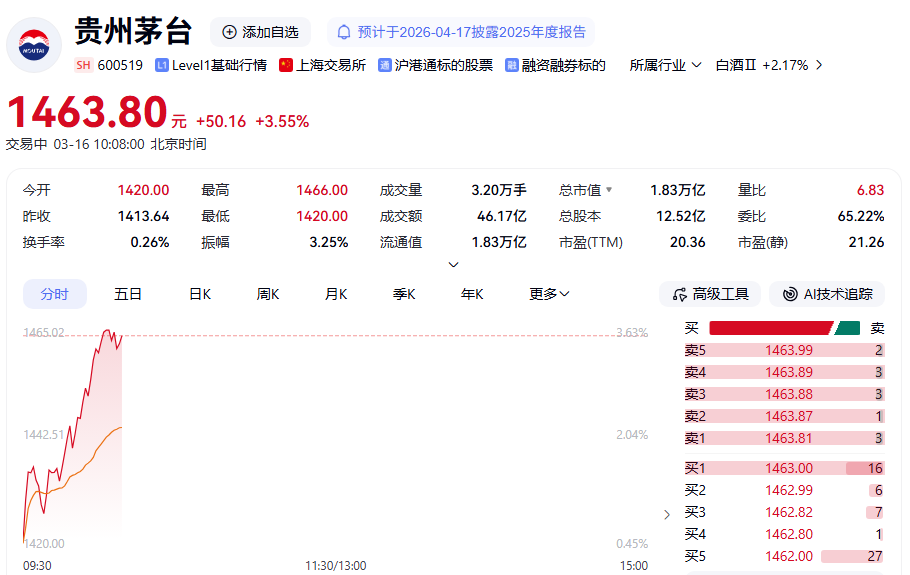This screenshot has height=575, width=910.
Task: Click the 沪港通标的股票 tag icon
Action: 385,65
